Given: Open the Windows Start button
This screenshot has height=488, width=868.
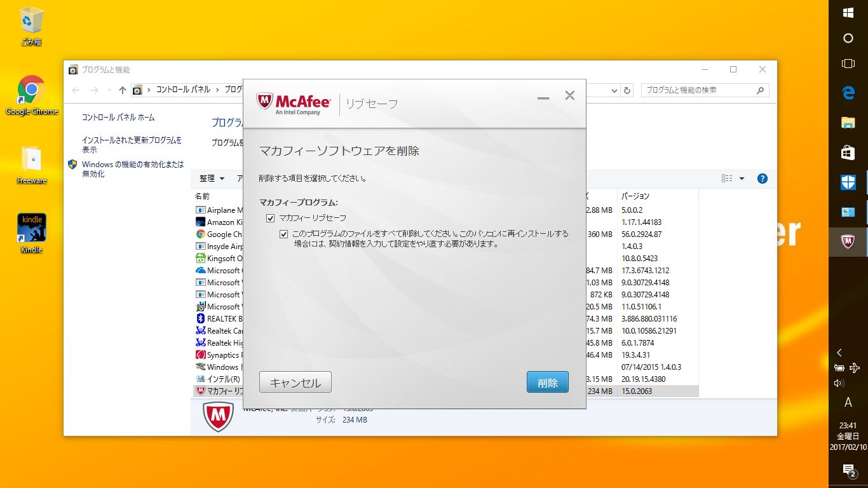Looking at the screenshot, I should 848,13.
